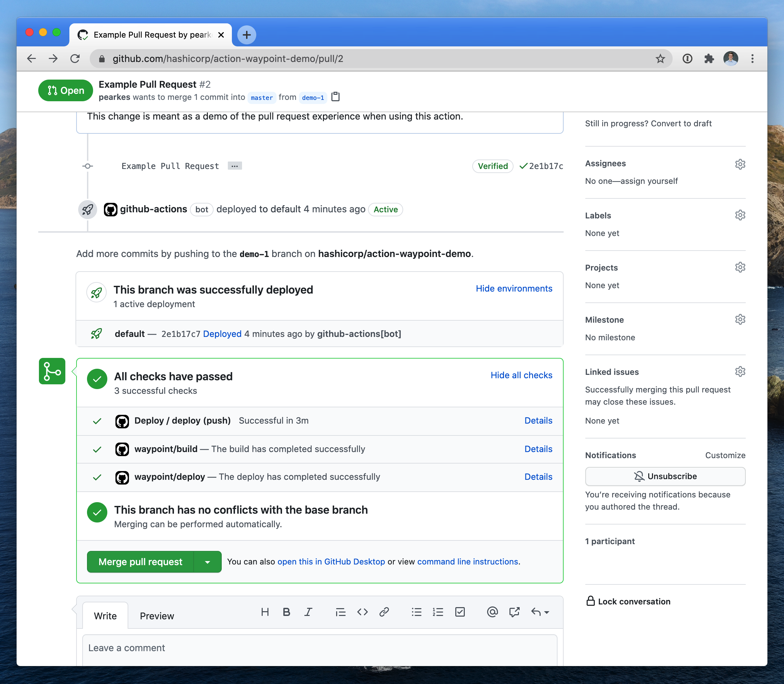Screen dimensions: 784x684
Task: Open Details for waypoint/build check
Action: [x=538, y=449]
